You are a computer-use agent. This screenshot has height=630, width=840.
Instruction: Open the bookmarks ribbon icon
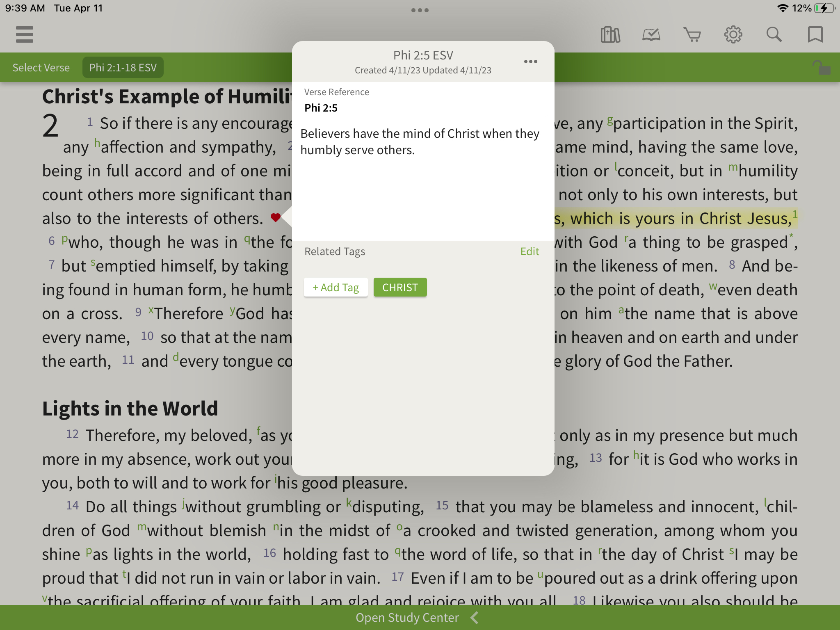(815, 34)
